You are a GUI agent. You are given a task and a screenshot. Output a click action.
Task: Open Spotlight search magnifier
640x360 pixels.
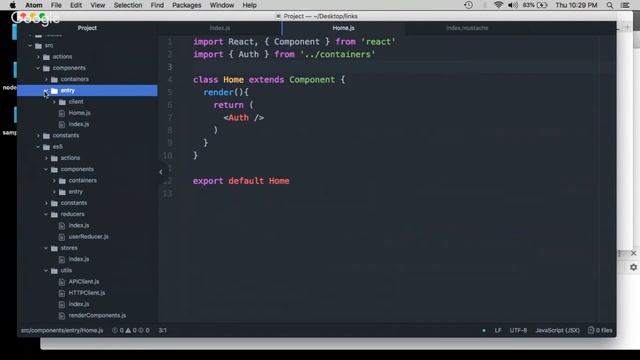[610, 5]
